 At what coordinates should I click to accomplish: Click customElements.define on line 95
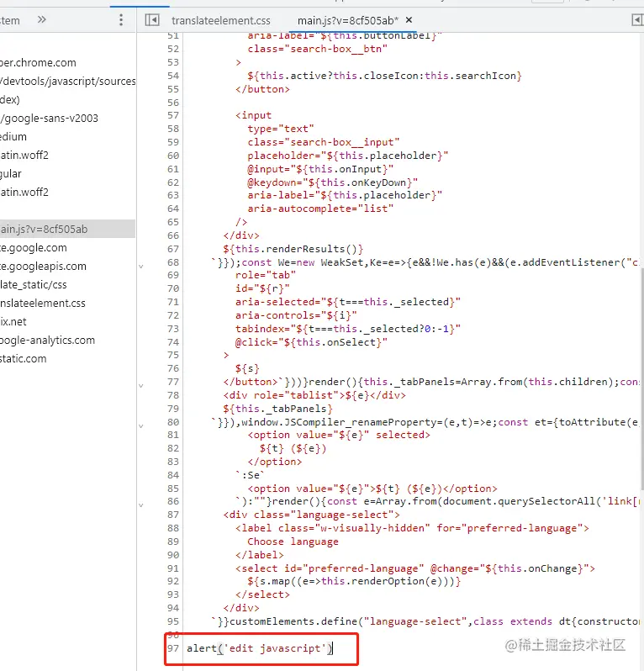coord(293,621)
